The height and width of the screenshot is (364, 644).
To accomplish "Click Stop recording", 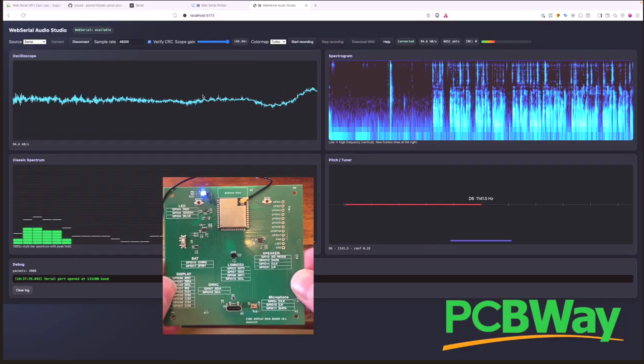I will (332, 42).
